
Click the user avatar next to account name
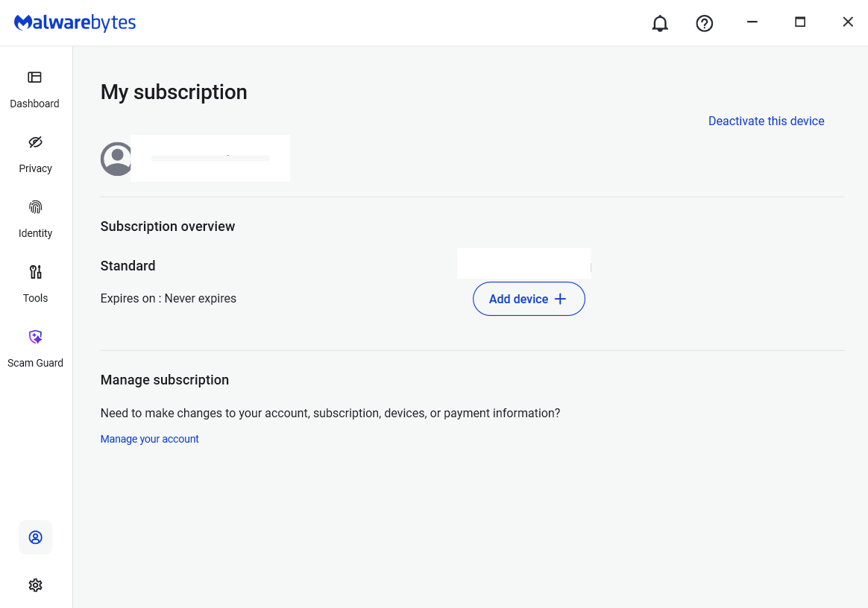click(116, 159)
